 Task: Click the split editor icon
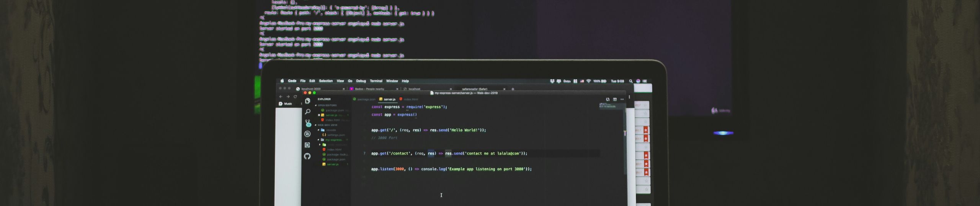click(615, 99)
